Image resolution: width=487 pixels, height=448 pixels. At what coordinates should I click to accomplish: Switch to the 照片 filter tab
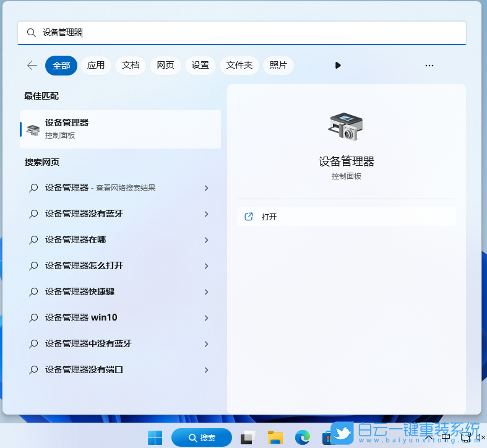coord(278,66)
